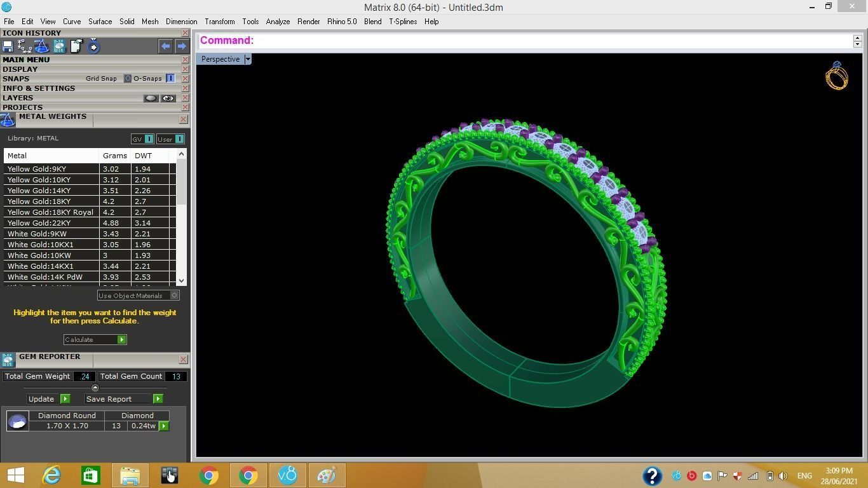Click the dimension tool icon in Icon History
This screenshot has height=488, width=868.
click(25, 46)
